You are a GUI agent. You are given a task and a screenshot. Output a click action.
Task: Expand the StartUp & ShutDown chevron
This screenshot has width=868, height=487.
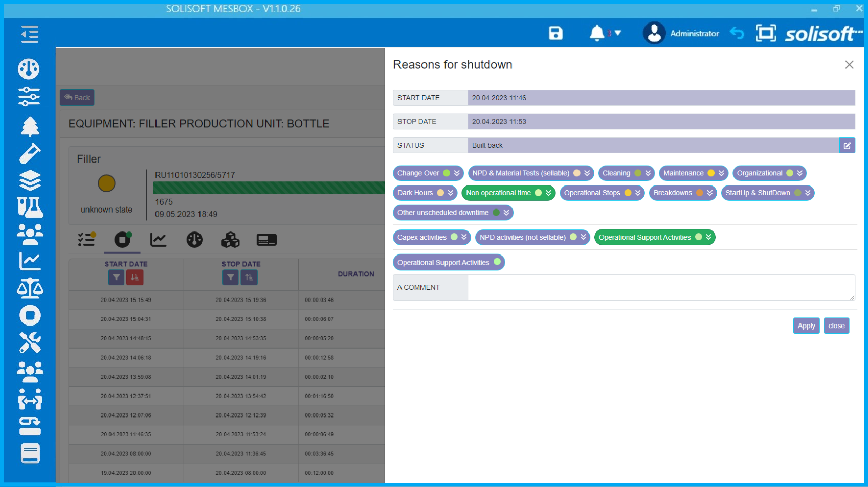[808, 193]
